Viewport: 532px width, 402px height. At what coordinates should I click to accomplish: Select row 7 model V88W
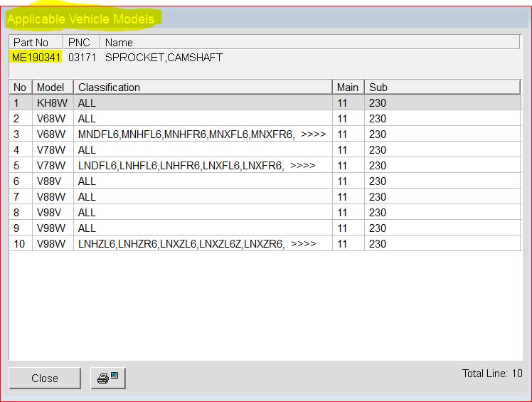coord(51,197)
